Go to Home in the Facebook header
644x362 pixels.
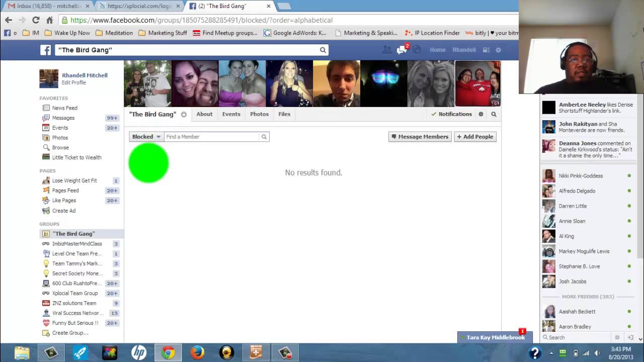tap(437, 50)
